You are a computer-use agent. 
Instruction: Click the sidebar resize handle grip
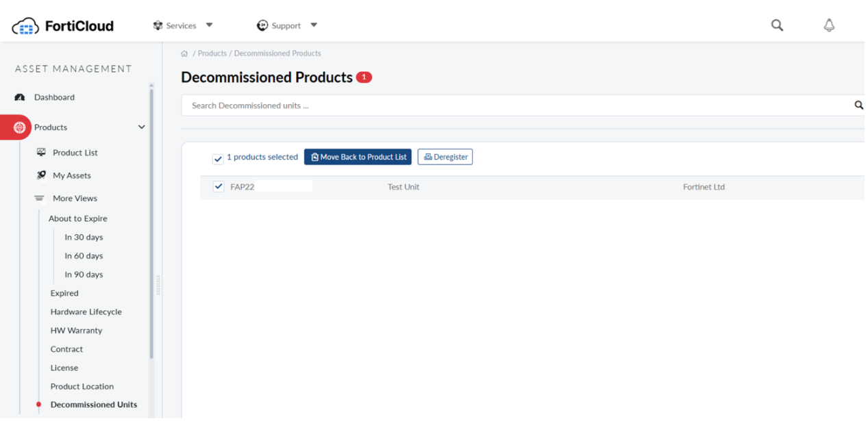click(x=158, y=285)
